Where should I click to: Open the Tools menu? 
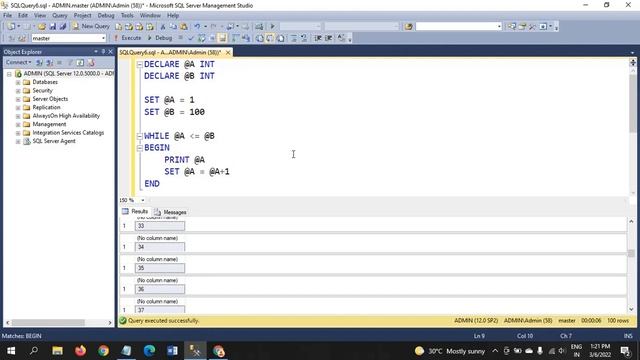click(127, 16)
